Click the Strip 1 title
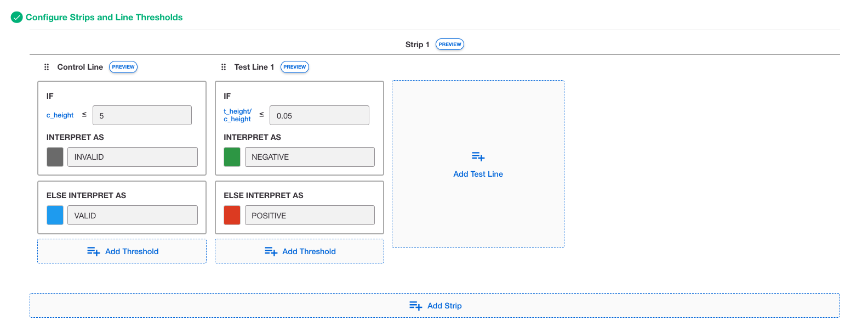The width and height of the screenshot is (868, 326). click(418, 44)
